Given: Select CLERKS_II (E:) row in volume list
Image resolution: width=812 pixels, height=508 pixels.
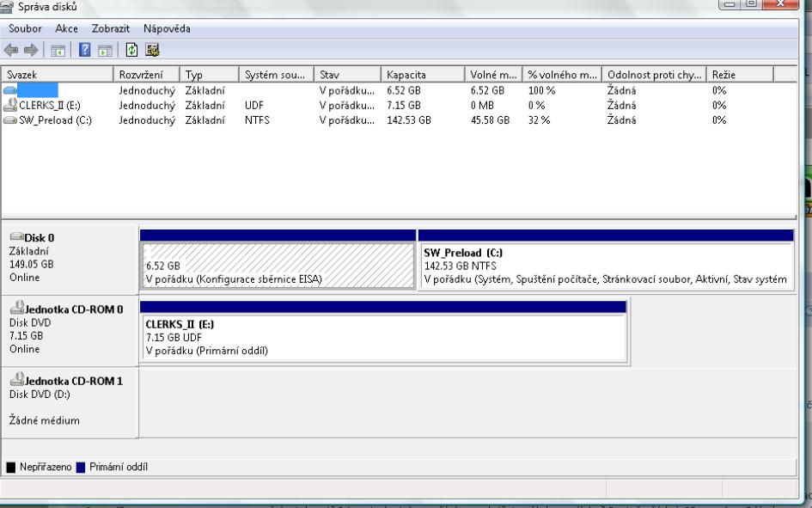Looking at the screenshot, I should (x=50, y=105).
